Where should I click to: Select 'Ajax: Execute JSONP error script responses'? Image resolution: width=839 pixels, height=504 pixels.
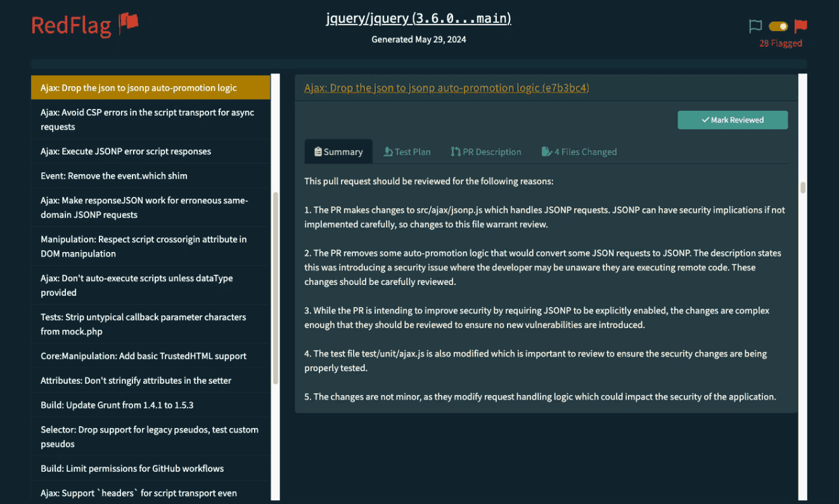(x=125, y=151)
